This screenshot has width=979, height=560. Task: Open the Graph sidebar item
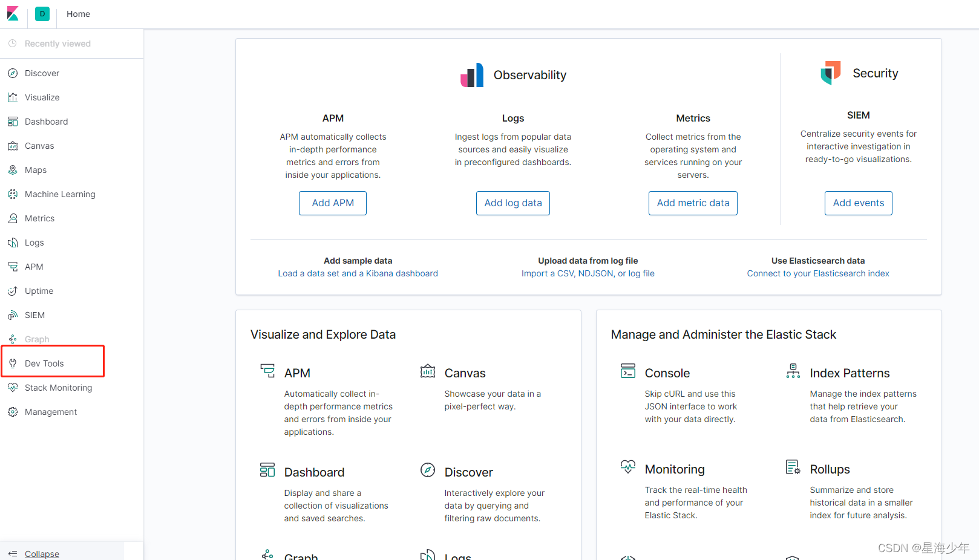click(37, 339)
